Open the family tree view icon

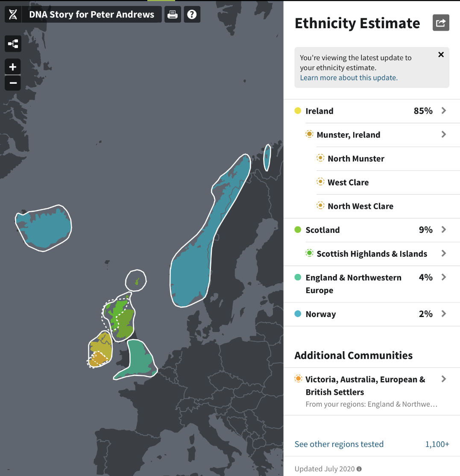[x=13, y=44]
